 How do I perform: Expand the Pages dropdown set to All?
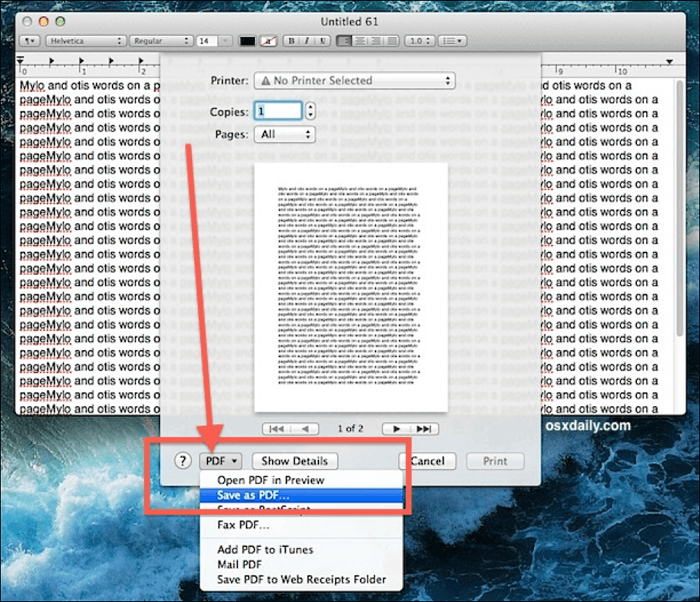[x=285, y=134]
